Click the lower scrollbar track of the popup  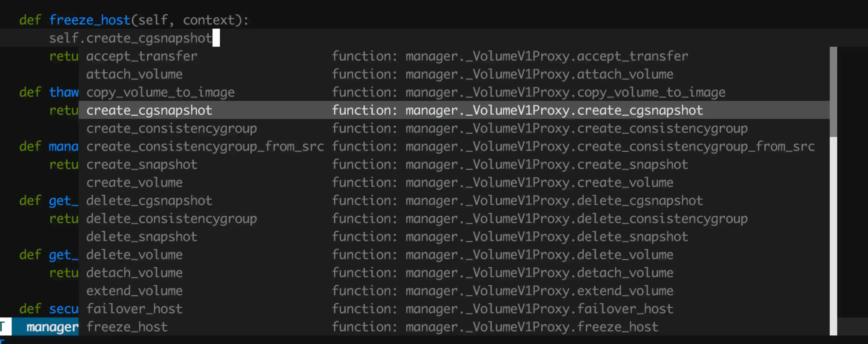point(833,236)
